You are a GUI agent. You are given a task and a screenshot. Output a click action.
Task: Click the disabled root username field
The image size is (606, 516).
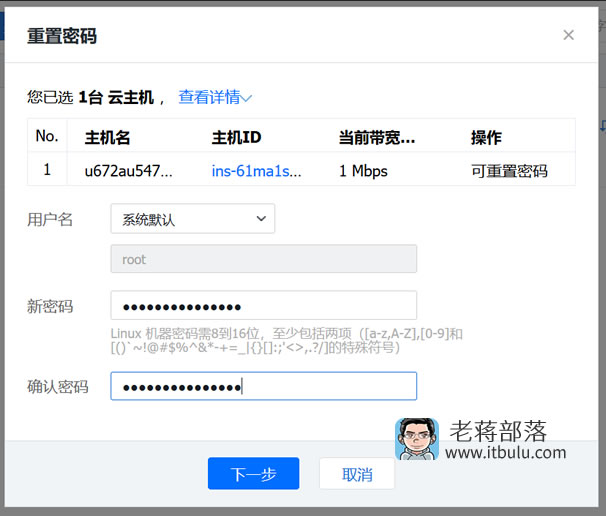pos(263,259)
